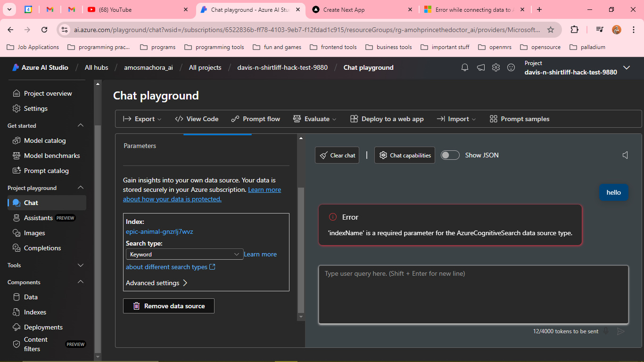Click View Code
Image resolution: width=644 pixels, height=362 pixels.
[x=197, y=119]
